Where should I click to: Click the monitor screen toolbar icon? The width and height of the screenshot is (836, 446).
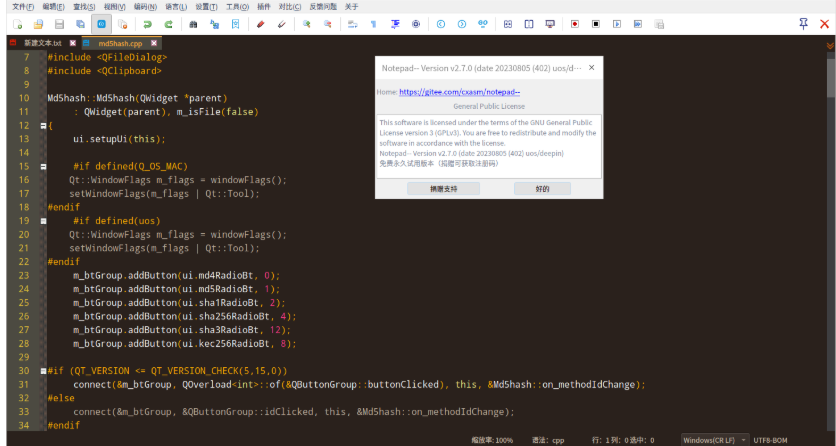550,24
